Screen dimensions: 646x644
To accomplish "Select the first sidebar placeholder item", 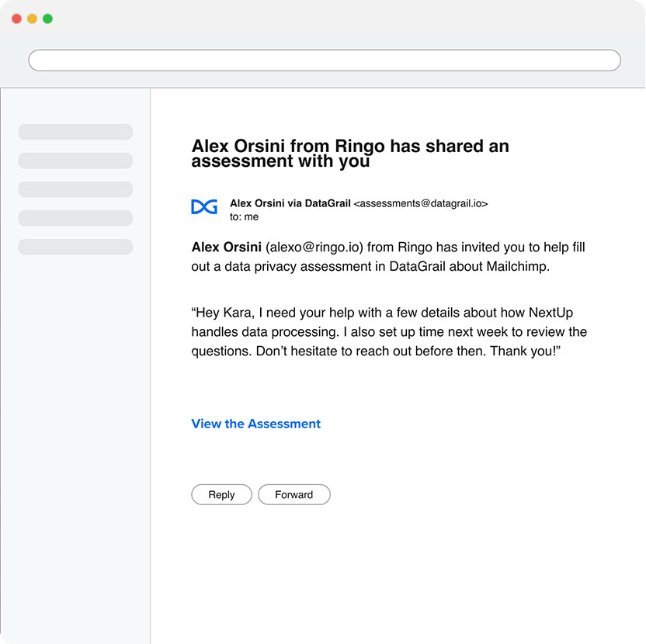I will tap(75, 132).
